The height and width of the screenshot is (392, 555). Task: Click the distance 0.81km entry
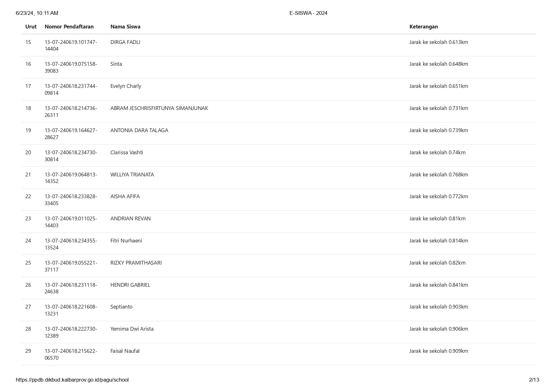(437, 218)
